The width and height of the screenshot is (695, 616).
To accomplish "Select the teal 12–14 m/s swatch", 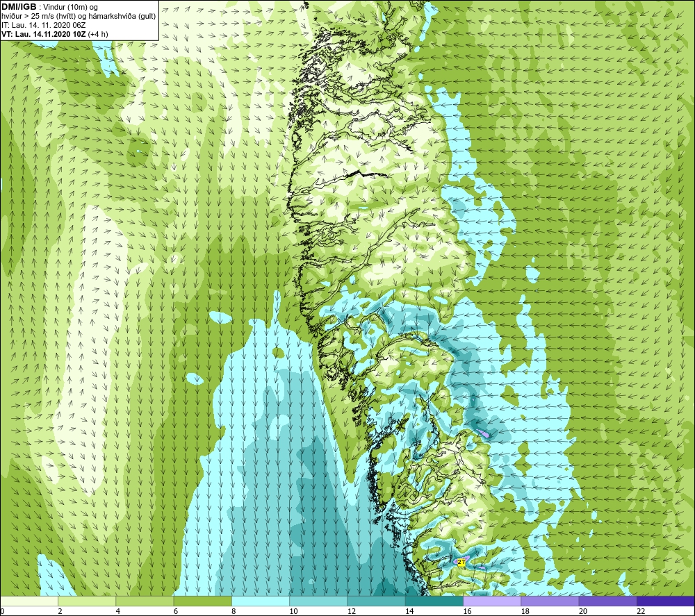I will (376, 601).
